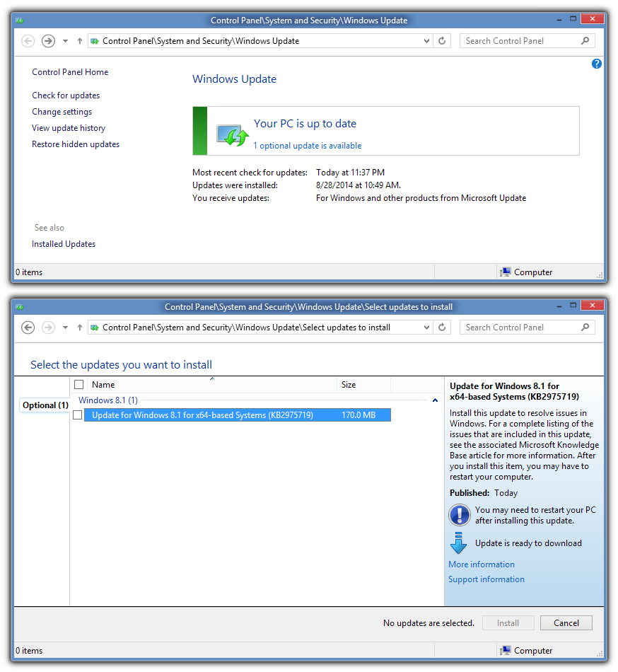Check the KB2975719 update checkbox
The width and height of the screenshot is (618, 672).
pyautogui.click(x=78, y=415)
